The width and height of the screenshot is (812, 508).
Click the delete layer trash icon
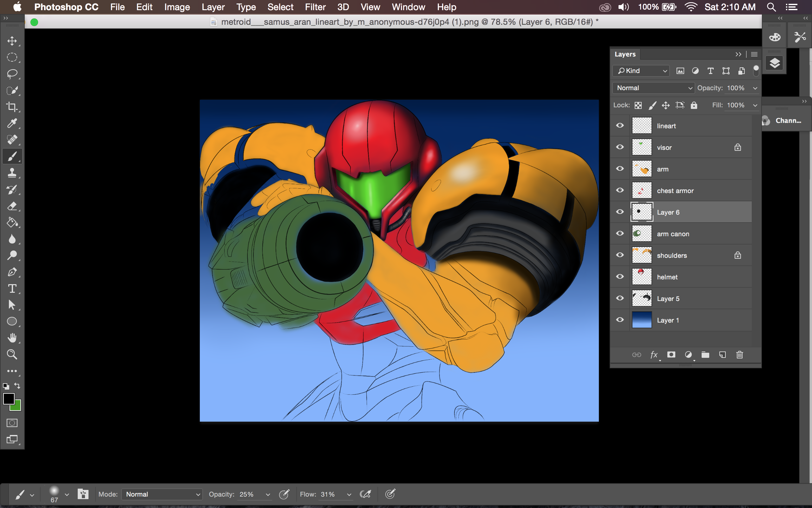click(740, 355)
